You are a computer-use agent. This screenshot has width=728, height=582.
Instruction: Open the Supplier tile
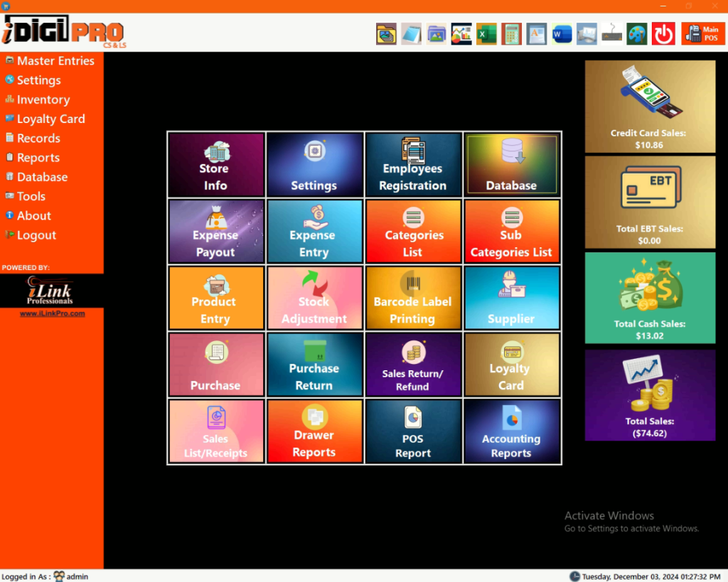click(x=512, y=298)
